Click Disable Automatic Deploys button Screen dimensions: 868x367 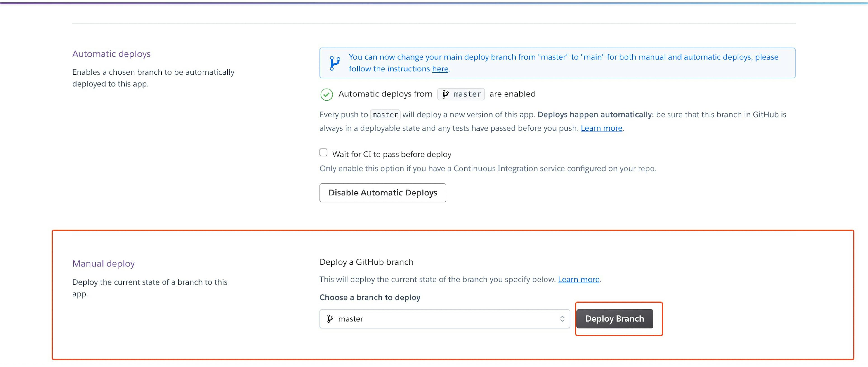pos(382,193)
